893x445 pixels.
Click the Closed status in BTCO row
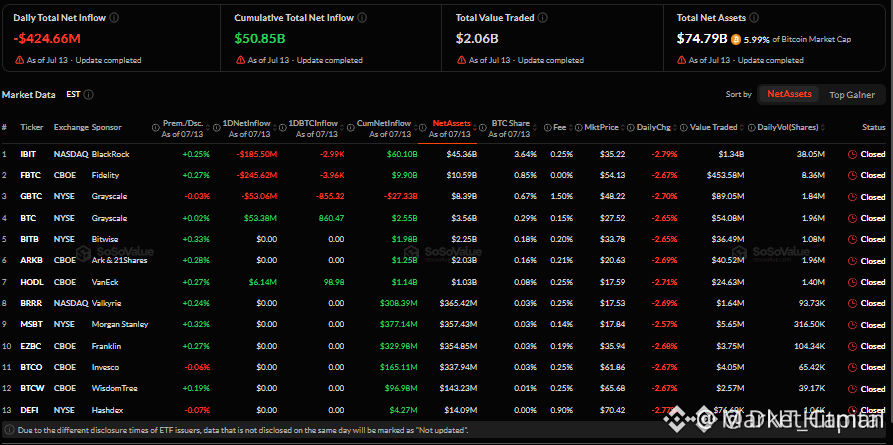point(872,368)
